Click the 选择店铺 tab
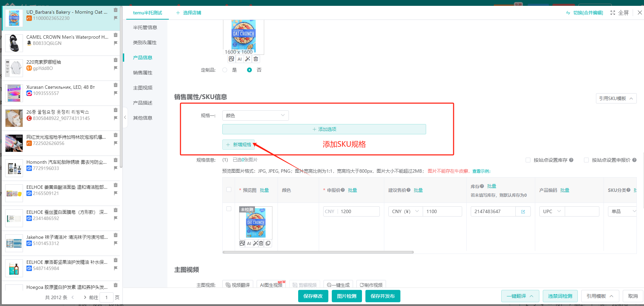The height and width of the screenshot is (306, 644). [189, 13]
